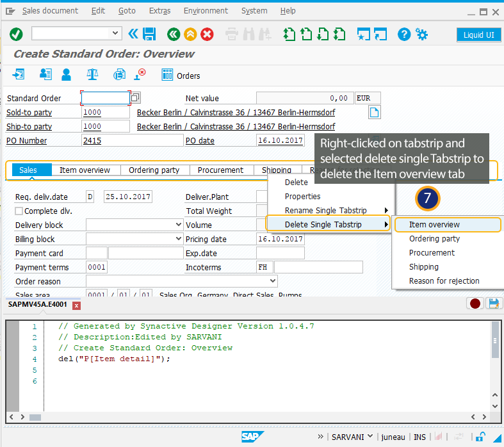
Task: Click the Liquid UI button
Action: [478, 35]
